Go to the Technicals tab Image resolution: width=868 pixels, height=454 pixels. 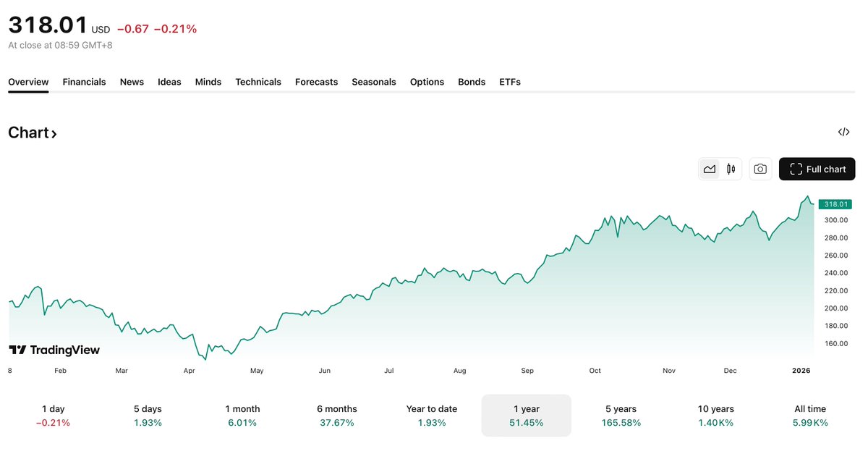[258, 82]
